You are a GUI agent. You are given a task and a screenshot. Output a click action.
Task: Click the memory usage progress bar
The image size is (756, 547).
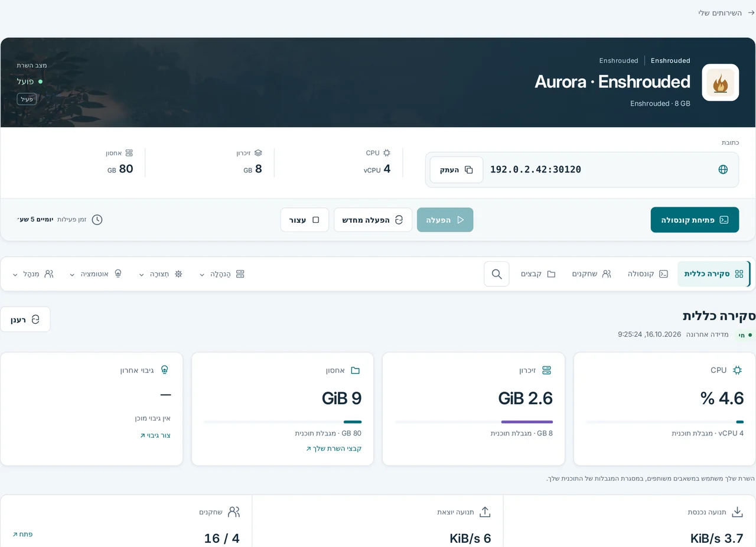click(474, 422)
